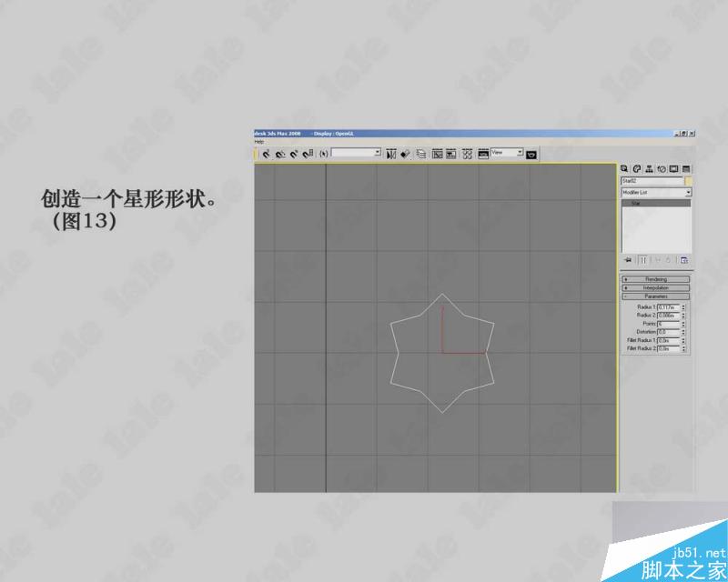Increase Points value with its spinner
This screenshot has width=728, height=582.
(682, 323)
